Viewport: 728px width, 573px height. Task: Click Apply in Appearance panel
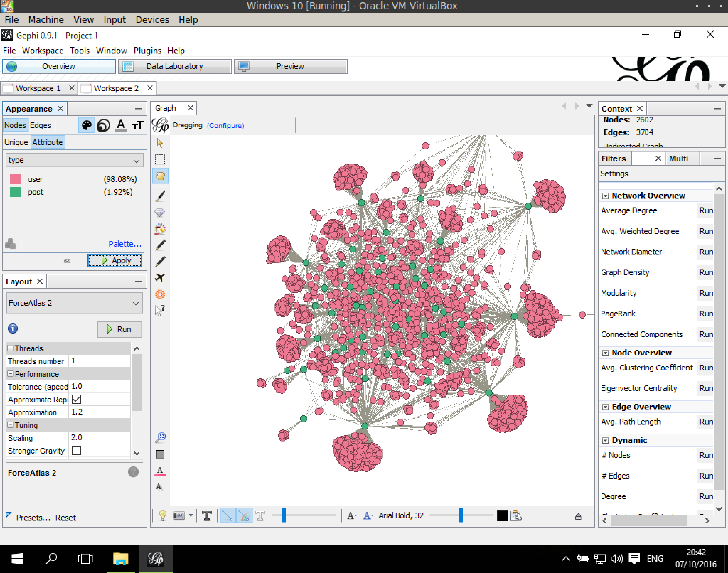pyautogui.click(x=115, y=260)
